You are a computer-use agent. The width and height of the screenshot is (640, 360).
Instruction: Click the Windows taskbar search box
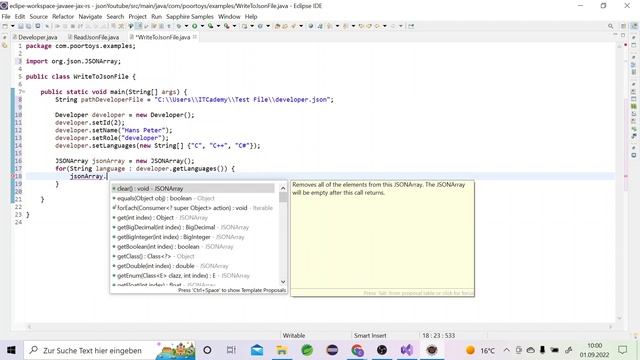point(109,350)
